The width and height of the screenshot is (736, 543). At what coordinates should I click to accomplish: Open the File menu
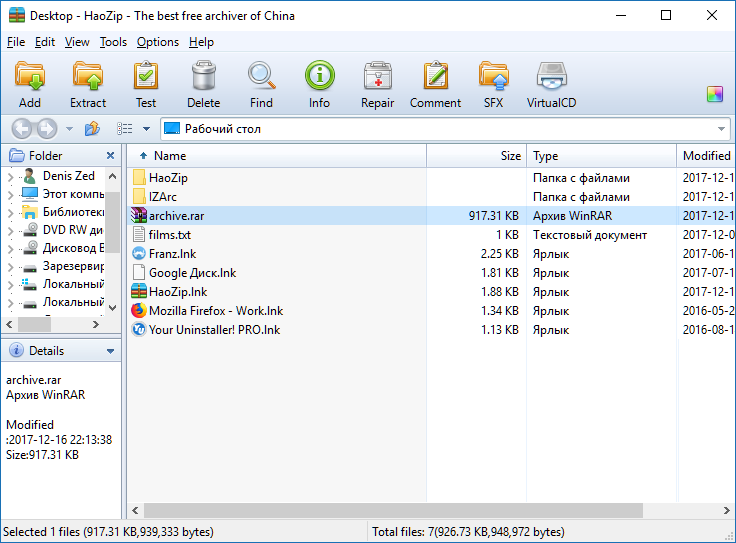click(x=16, y=42)
